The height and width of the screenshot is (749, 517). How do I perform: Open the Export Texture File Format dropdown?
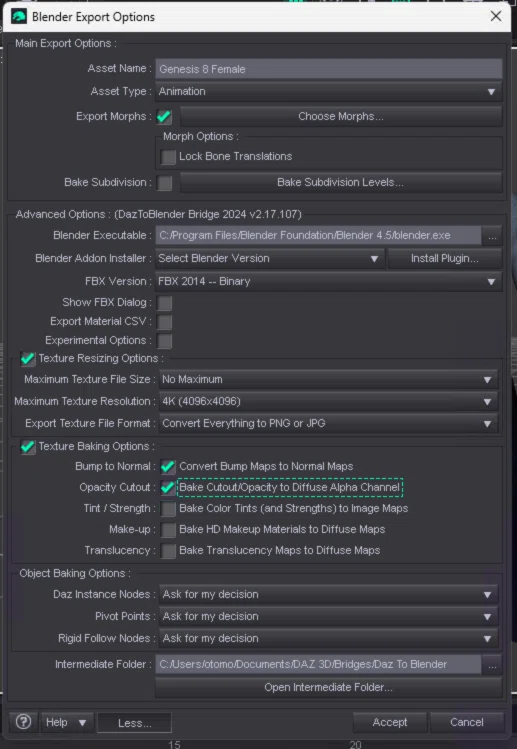[328, 424]
